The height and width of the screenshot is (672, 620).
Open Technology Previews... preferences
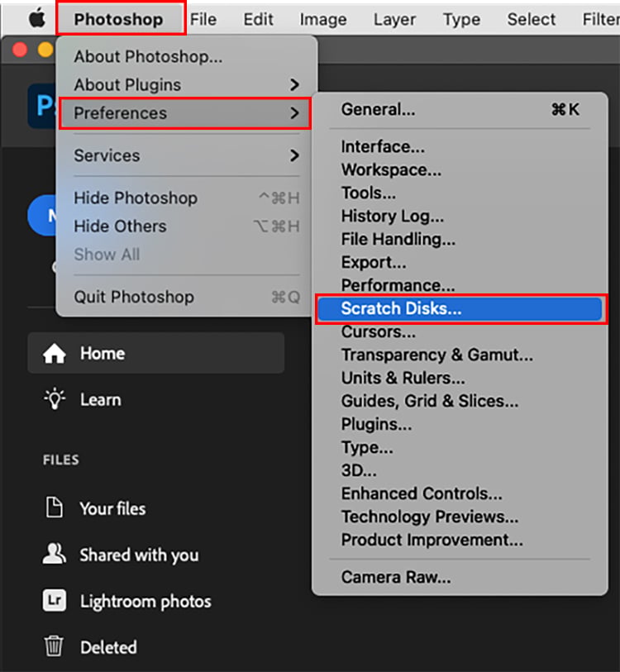pos(460,517)
